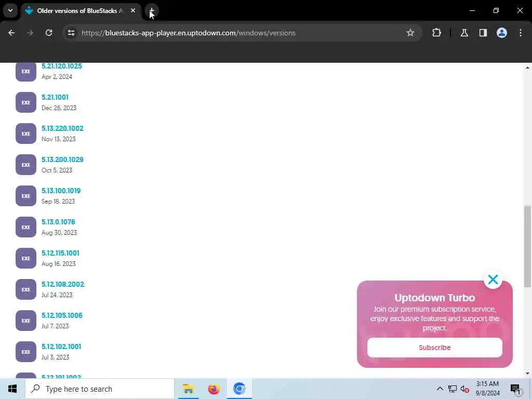Click EXE icon beside 5.13.200.1029

pos(26,165)
